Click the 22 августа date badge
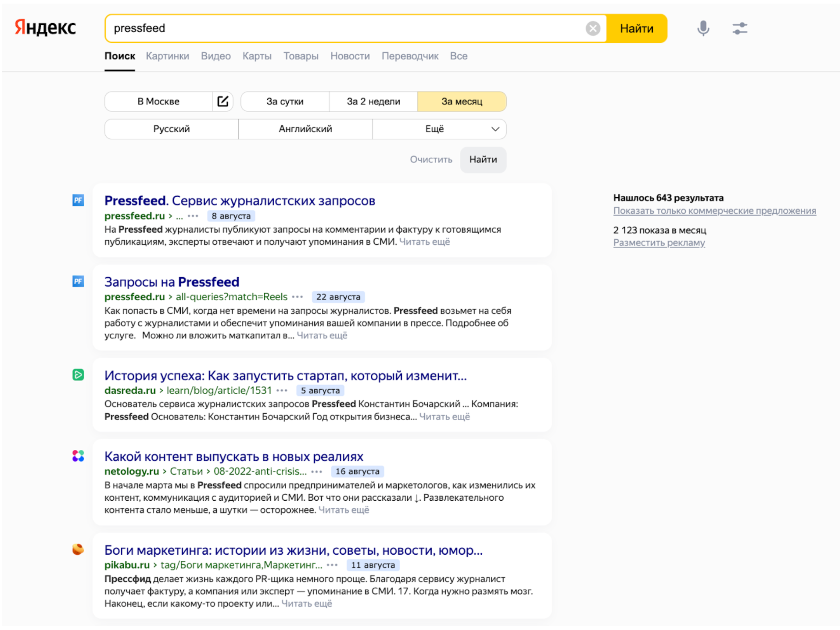The height and width of the screenshot is (630, 840). (338, 297)
